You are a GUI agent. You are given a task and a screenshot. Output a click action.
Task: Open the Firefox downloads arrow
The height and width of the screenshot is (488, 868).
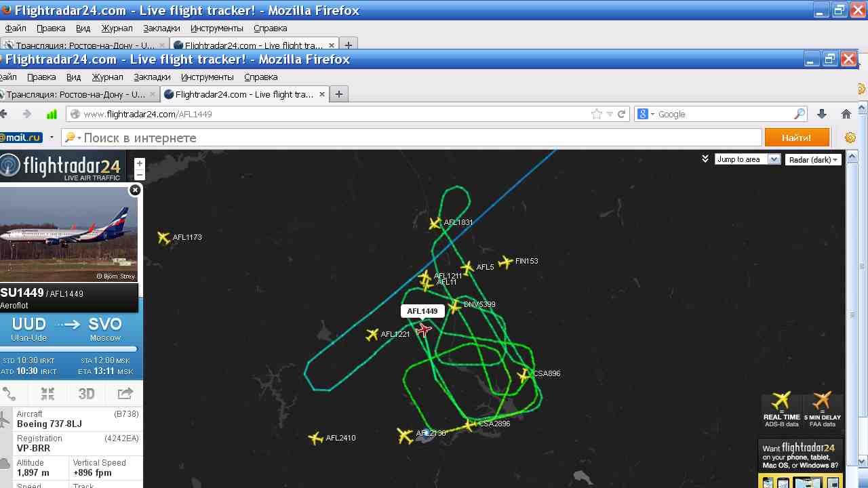(822, 114)
